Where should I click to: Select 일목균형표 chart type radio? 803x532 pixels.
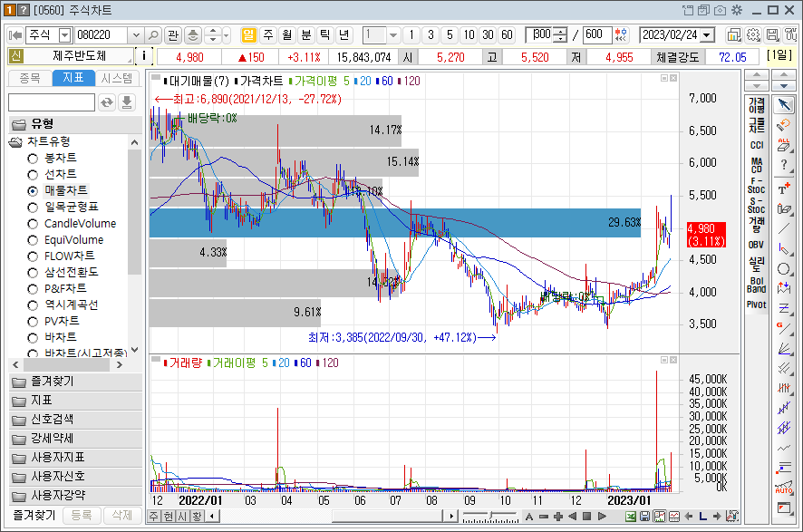33,208
